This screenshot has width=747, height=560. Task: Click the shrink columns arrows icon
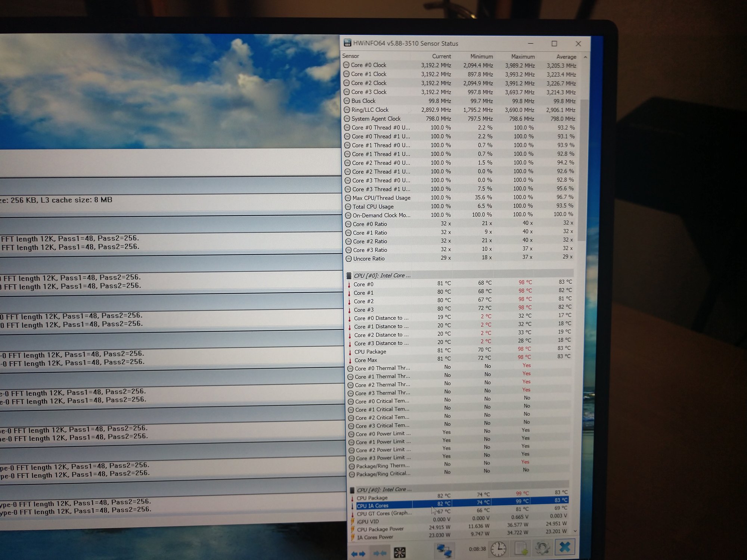(x=380, y=553)
